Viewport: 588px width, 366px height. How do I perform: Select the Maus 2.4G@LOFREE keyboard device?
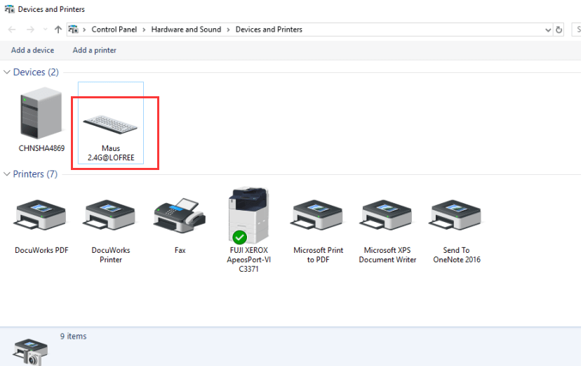pyautogui.click(x=110, y=124)
